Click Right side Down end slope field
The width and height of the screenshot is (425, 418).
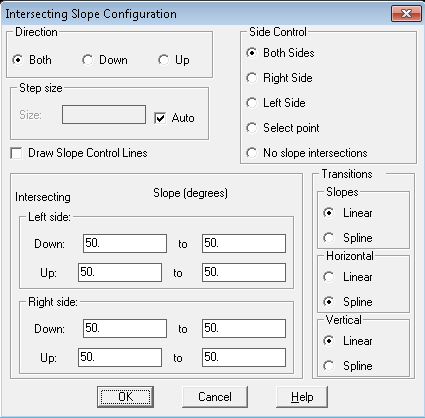(244, 328)
